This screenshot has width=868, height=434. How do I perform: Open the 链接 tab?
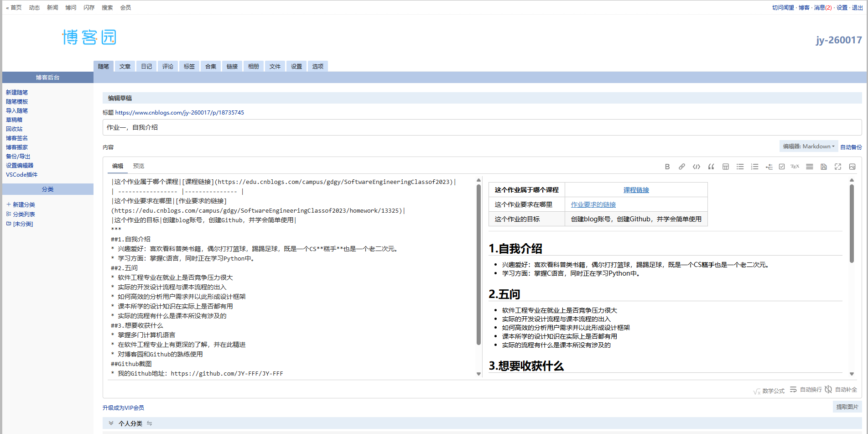(232, 66)
